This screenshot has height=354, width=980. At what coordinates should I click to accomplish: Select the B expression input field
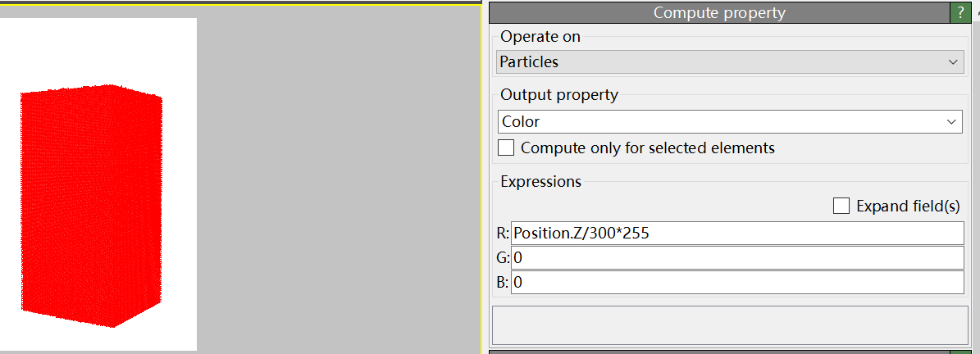736,283
